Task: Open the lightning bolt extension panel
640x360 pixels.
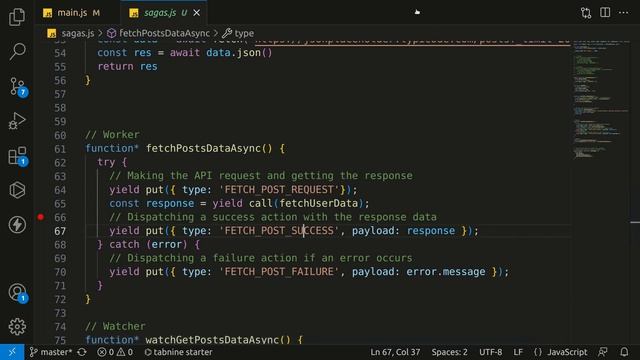Action: coord(17,224)
